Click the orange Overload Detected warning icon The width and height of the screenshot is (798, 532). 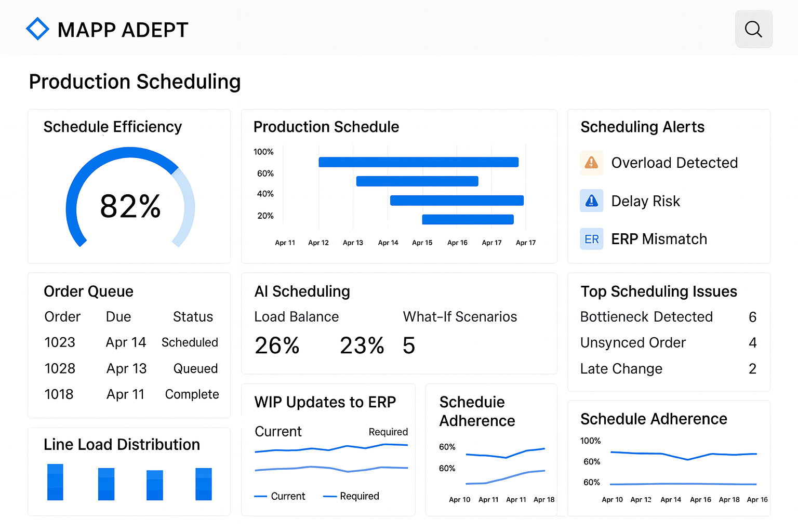click(591, 163)
